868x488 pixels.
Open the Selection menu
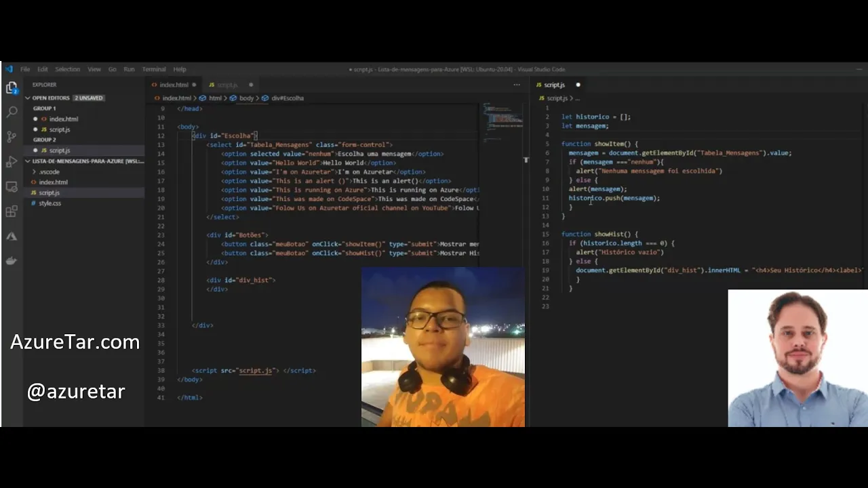67,69
